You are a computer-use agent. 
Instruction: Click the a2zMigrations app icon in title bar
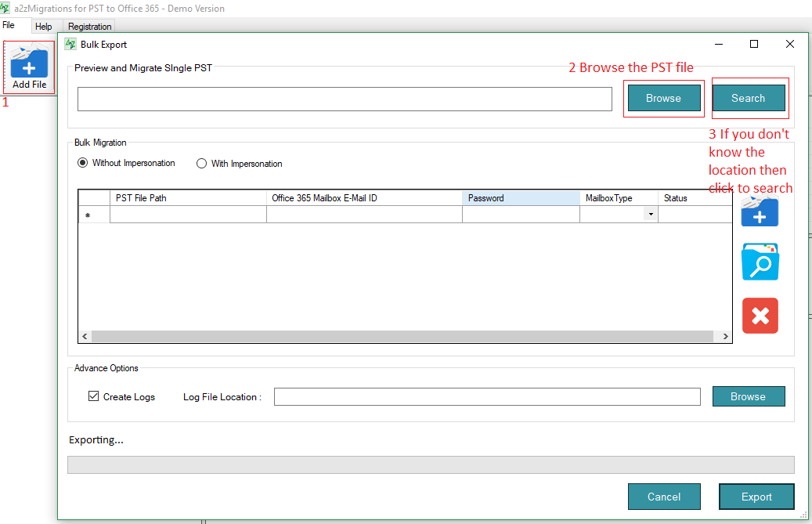tap(5, 9)
